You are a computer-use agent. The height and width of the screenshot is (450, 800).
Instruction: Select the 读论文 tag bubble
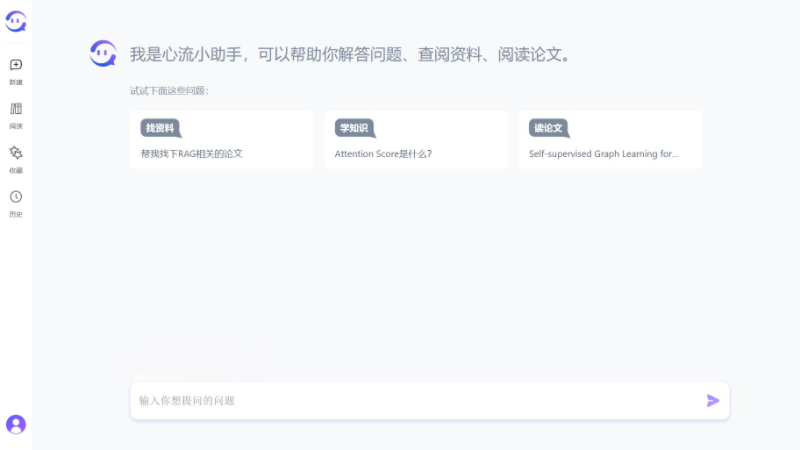click(548, 128)
